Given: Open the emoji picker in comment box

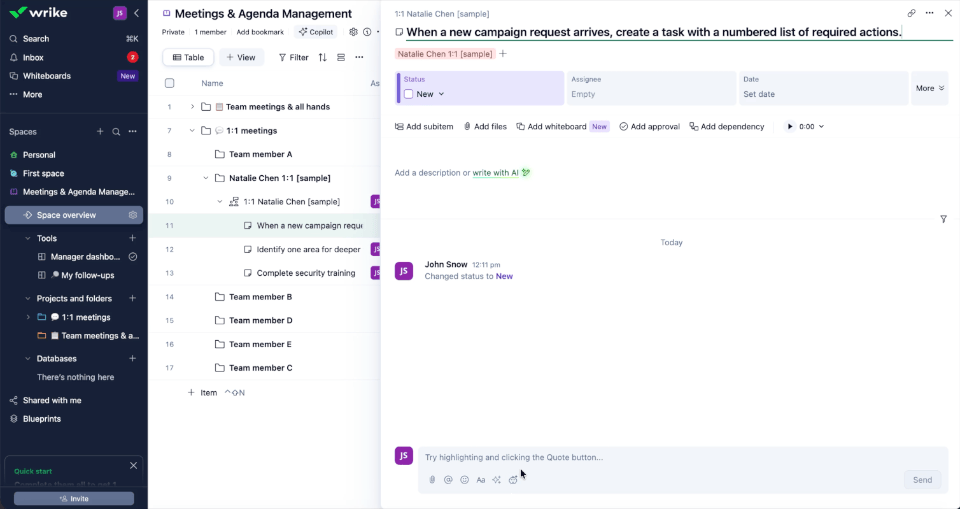Looking at the screenshot, I should coord(465,480).
